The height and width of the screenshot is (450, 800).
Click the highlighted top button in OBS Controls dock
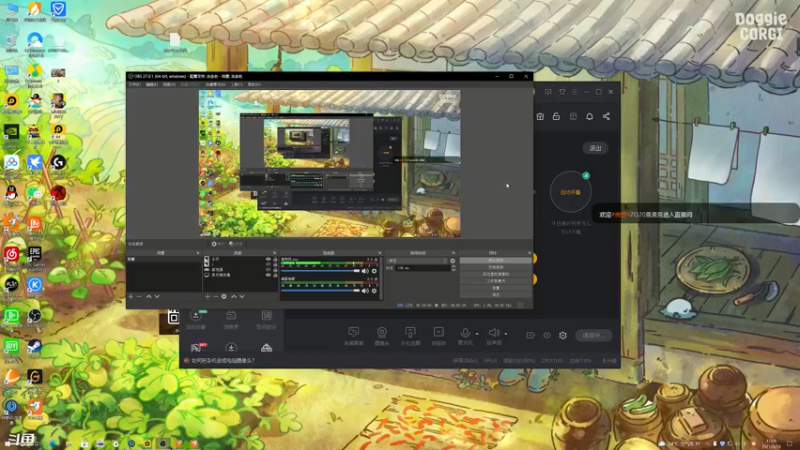pyautogui.click(x=495, y=260)
